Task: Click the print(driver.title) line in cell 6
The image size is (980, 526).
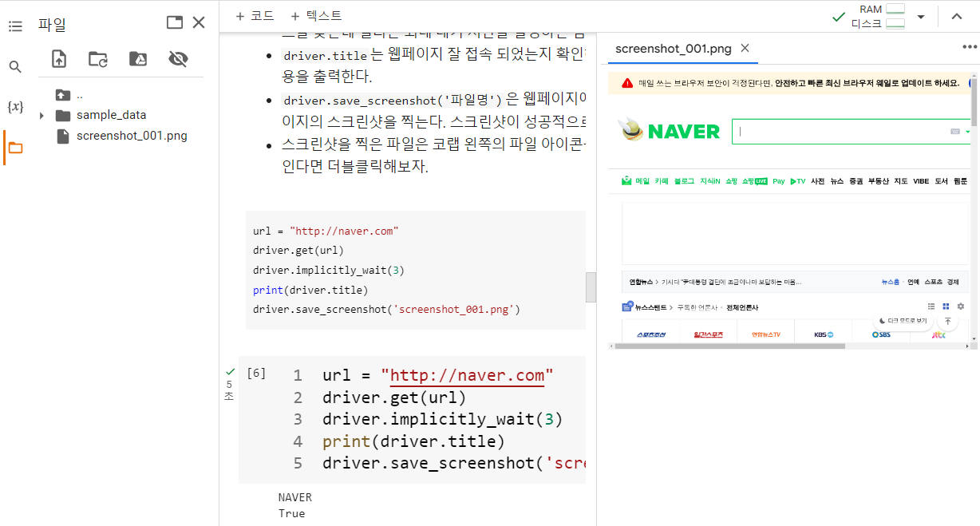Action: (413, 441)
